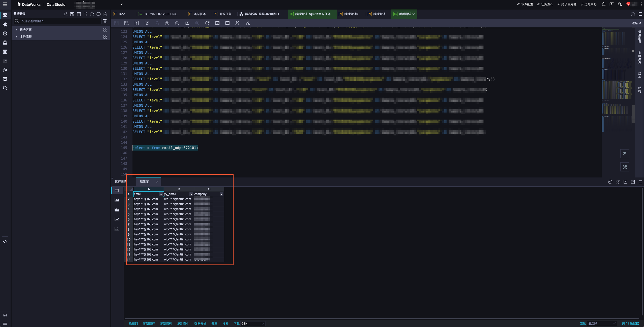Switch to the 运行日志 tab
Screen dimensions: 644x327
(x=120, y=182)
